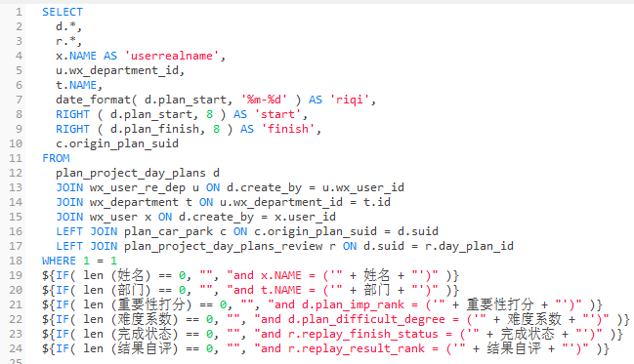Click the wx_user_re_dep table name
Screen dimensions: 634x364
coord(138,187)
